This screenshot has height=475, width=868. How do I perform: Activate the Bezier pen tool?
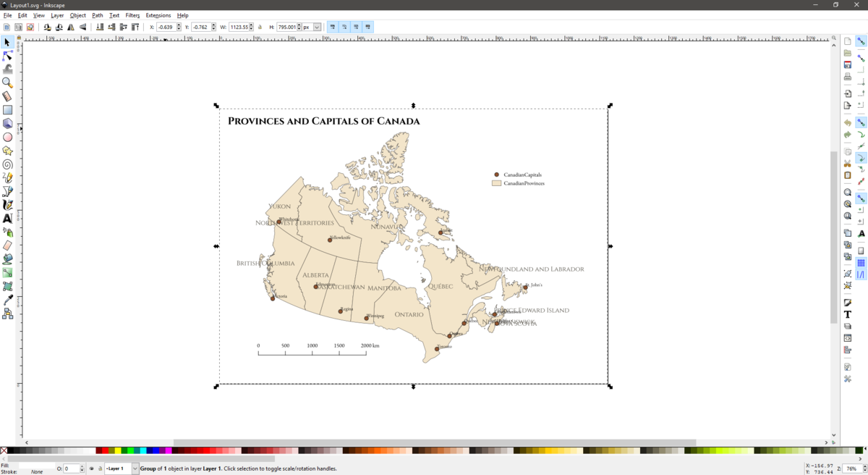click(7, 191)
